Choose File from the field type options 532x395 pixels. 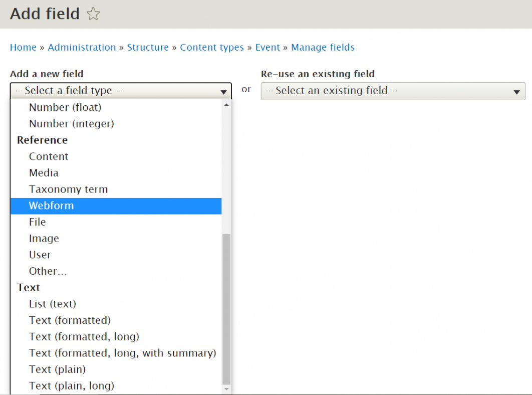pos(37,222)
